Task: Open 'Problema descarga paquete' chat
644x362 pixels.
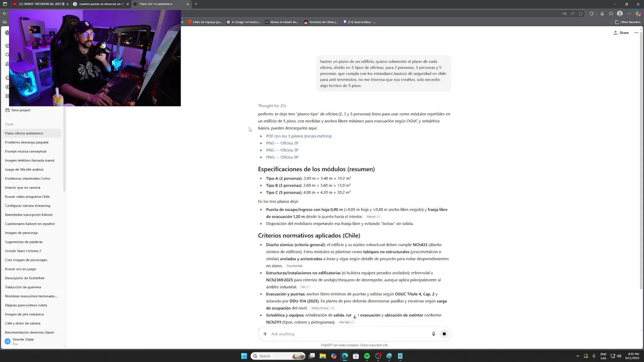Action: (x=32, y=142)
